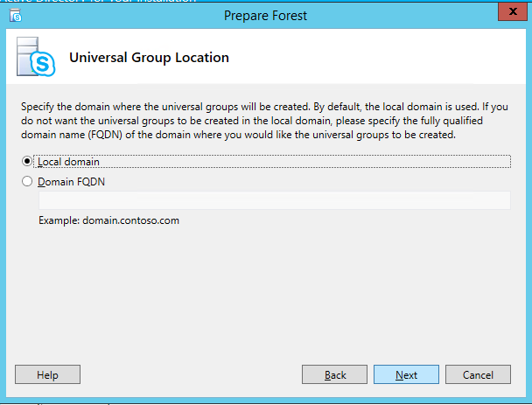Viewport: 532px width, 405px height.
Task: Go to previous step with Back
Action: (335, 374)
